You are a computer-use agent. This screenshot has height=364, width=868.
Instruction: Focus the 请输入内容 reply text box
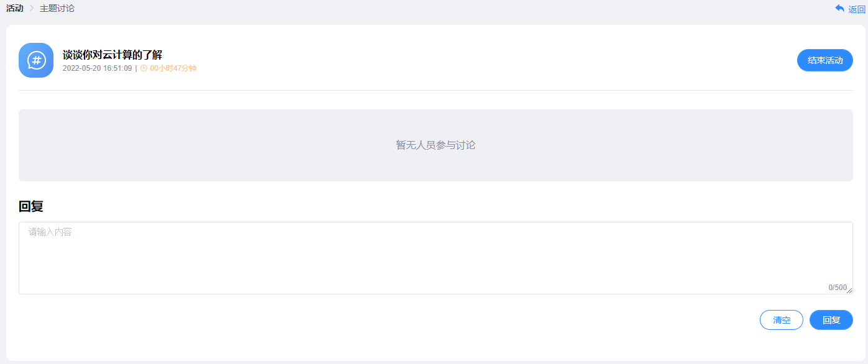tap(435, 258)
